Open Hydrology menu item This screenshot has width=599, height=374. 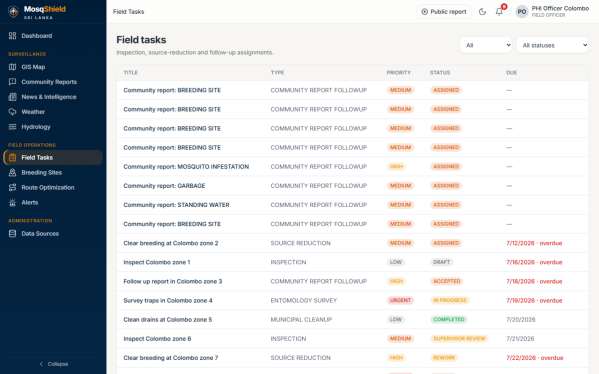click(x=53, y=126)
